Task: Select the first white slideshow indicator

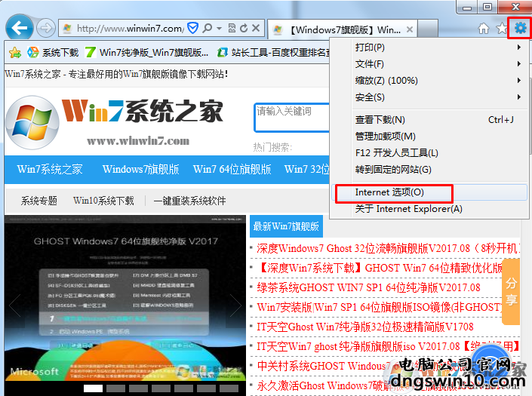Action: click(93, 388)
